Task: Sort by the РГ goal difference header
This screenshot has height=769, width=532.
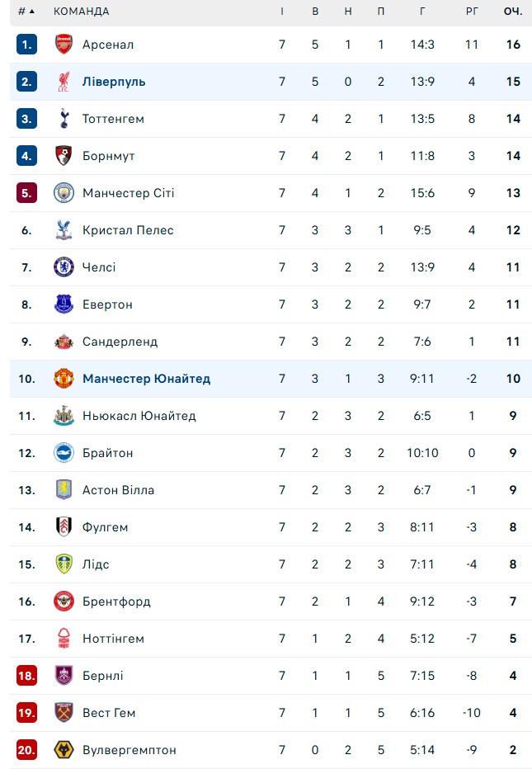Action: [472, 12]
